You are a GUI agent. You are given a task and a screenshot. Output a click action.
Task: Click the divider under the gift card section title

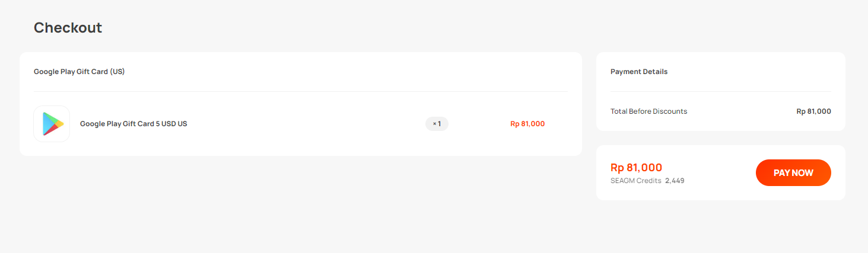click(x=301, y=91)
